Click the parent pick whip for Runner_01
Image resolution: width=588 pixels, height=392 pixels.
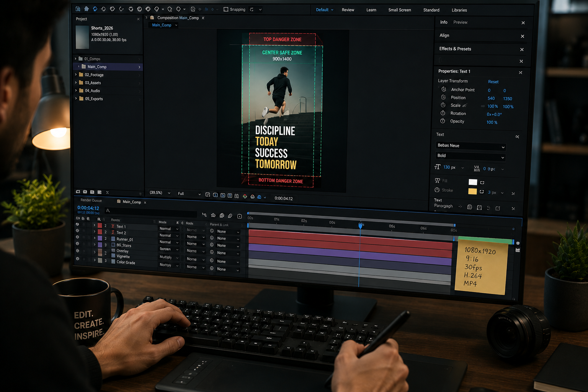212,245
